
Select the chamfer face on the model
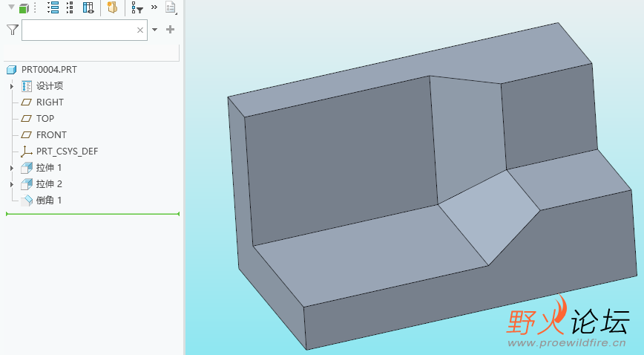(489, 216)
